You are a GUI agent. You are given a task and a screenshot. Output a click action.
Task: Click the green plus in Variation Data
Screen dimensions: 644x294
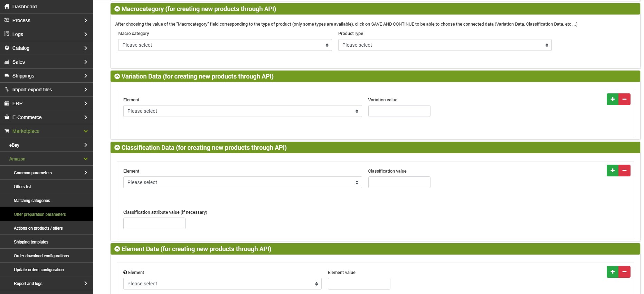coord(613,99)
